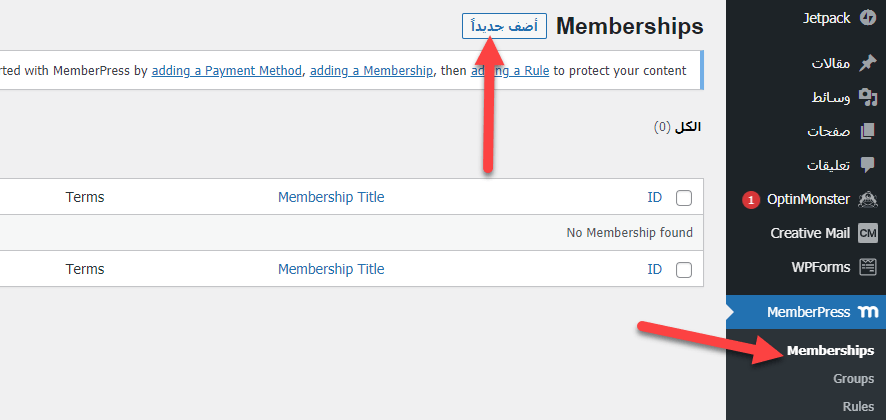
Task: Open the media icon beside وسائط
Action: point(867,97)
